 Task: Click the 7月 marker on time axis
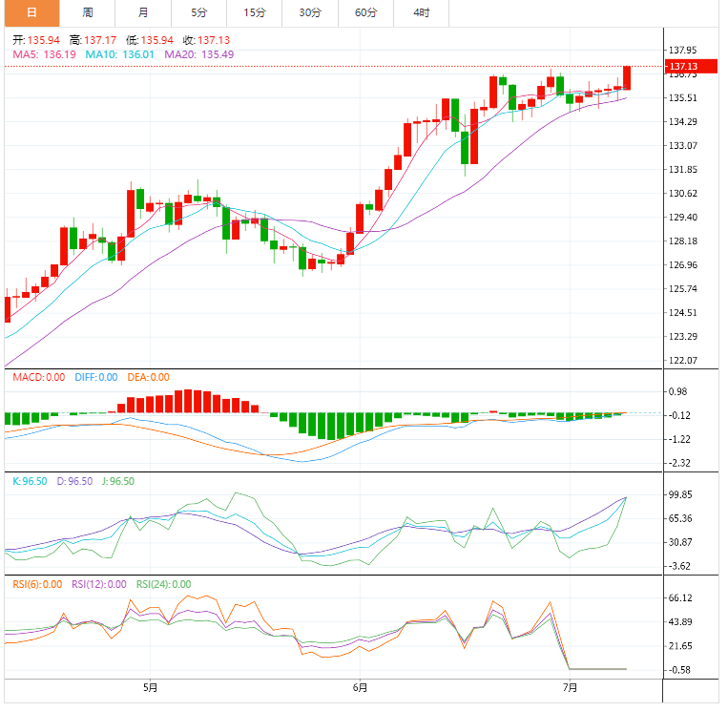tap(570, 687)
